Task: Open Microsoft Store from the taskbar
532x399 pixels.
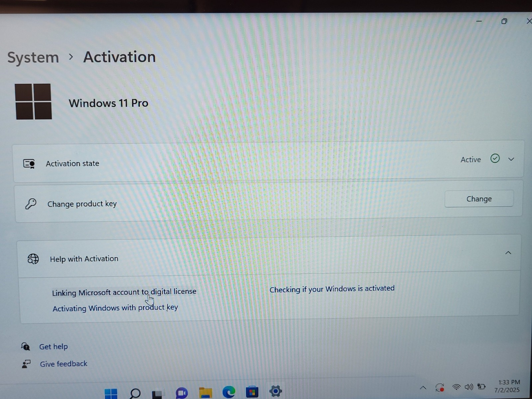Action: coord(252,392)
